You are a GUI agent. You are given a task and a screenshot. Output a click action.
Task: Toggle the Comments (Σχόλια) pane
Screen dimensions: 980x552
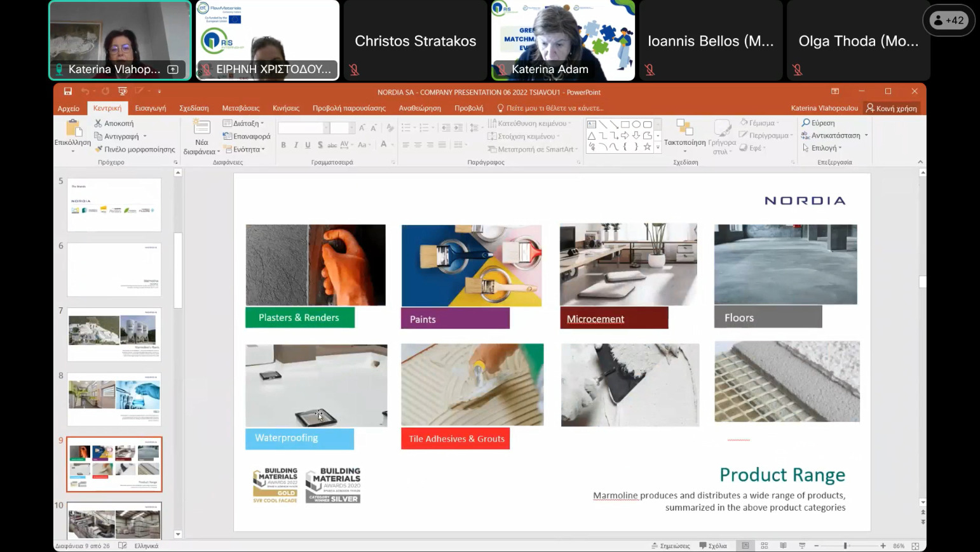pyautogui.click(x=713, y=546)
